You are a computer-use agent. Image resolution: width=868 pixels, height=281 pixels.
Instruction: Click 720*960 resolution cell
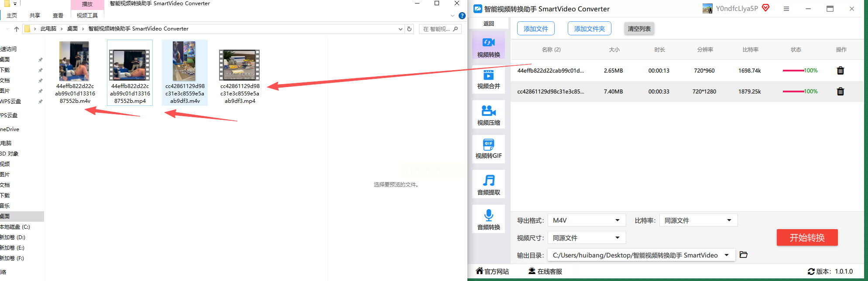click(x=704, y=71)
